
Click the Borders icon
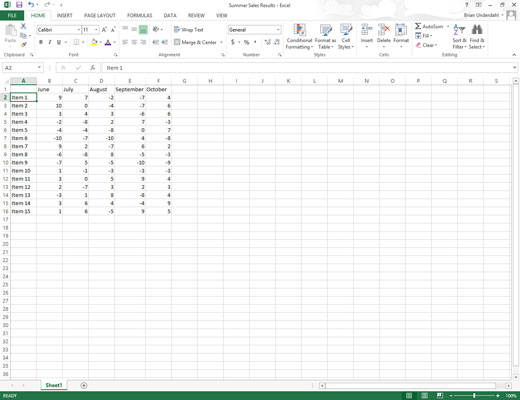(x=76, y=42)
